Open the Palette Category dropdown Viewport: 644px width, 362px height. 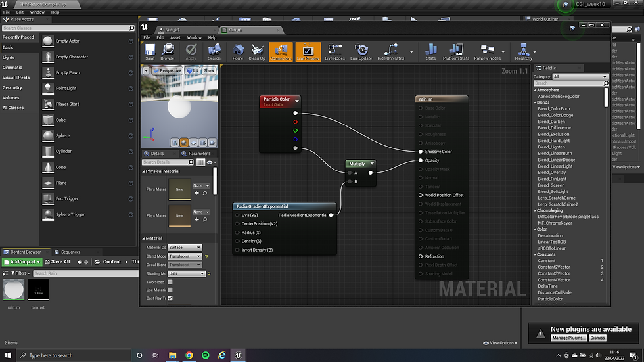(x=580, y=77)
